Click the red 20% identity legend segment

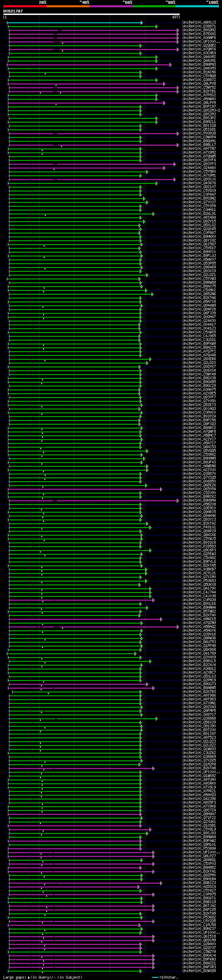[25, 6]
